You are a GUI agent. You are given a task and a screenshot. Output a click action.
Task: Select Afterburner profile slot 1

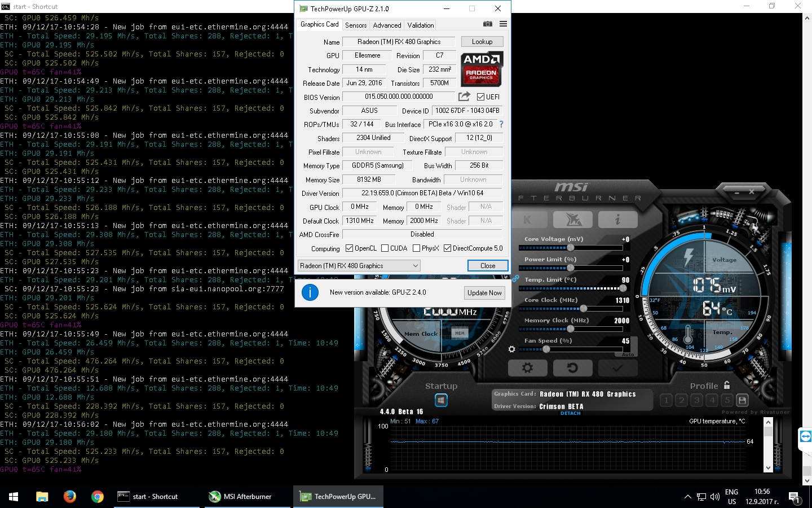(x=666, y=400)
